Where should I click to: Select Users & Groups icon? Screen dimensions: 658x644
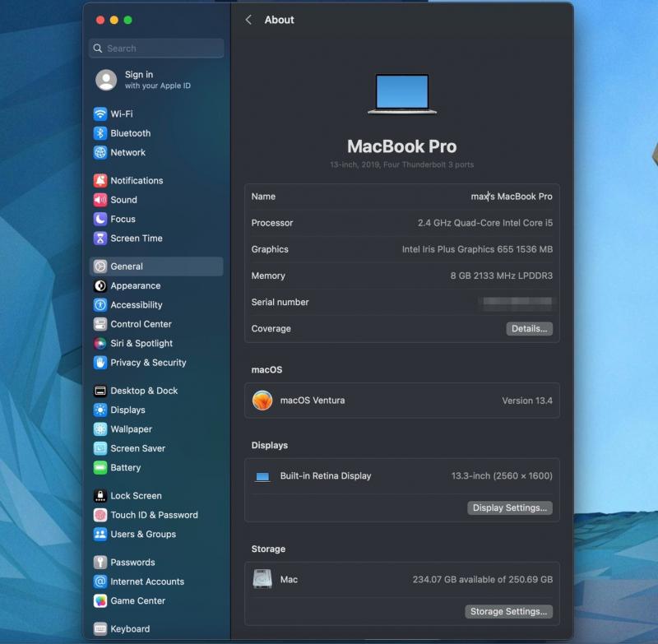pos(100,534)
